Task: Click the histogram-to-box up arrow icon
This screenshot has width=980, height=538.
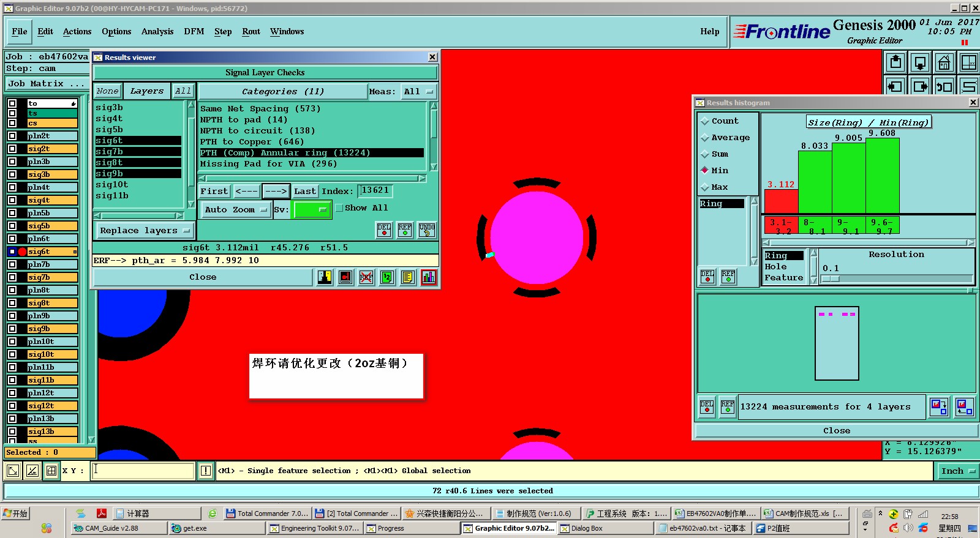Action: 965,406
